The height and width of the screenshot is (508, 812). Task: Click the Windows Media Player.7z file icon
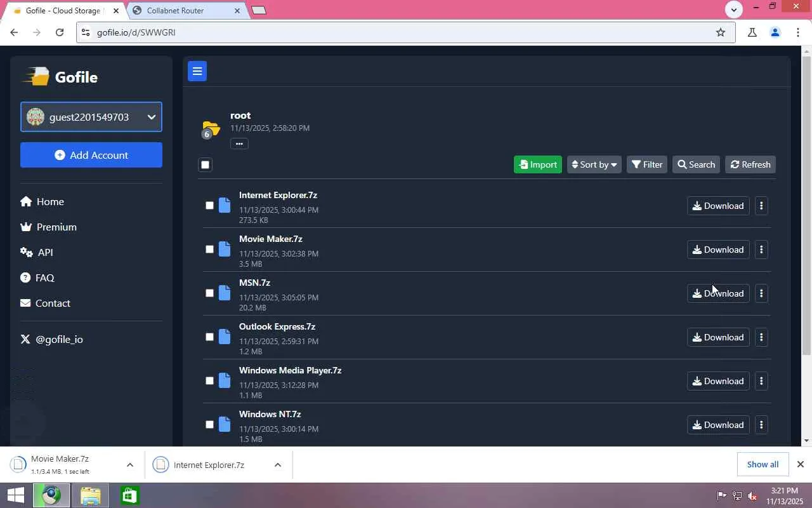click(x=225, y=380)
